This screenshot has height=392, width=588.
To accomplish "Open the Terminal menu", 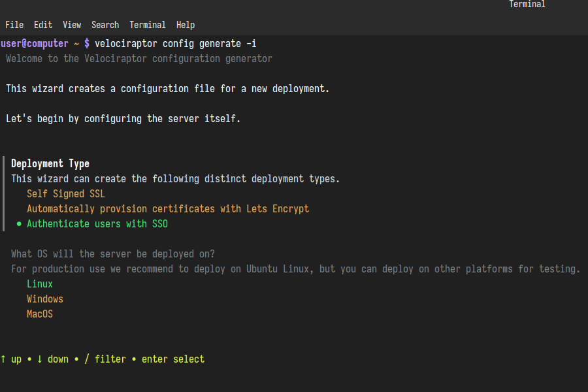I will [148, 25].
